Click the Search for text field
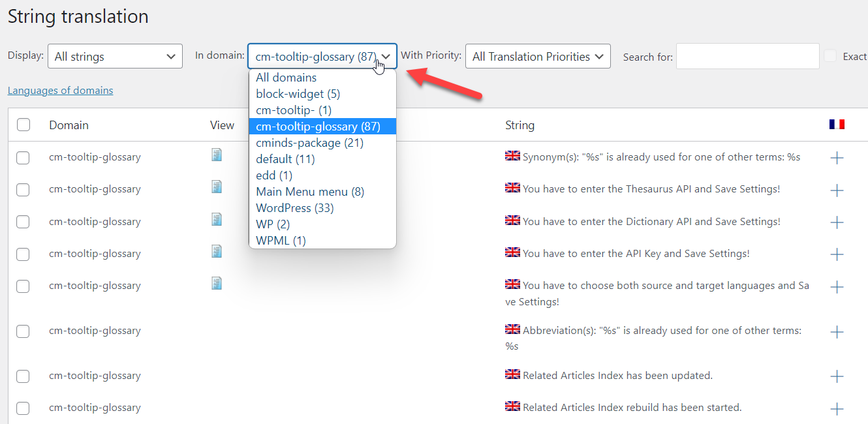868x424 pixels. pyautogui.click(x=748, y=56)
